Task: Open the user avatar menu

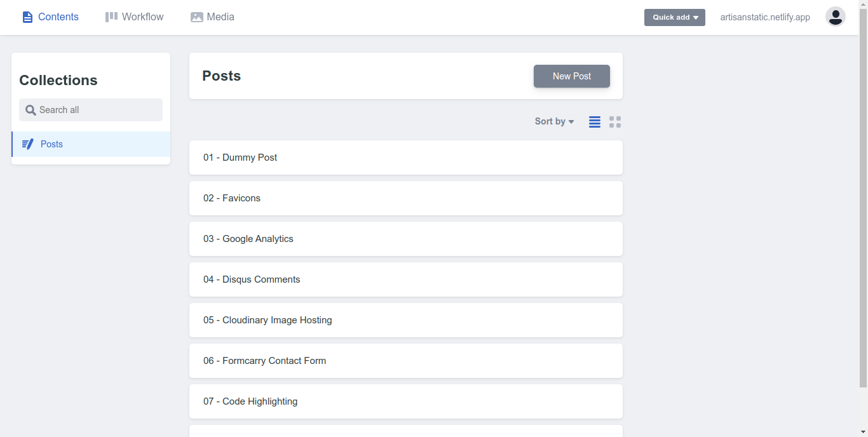Action: pos(836,17)
